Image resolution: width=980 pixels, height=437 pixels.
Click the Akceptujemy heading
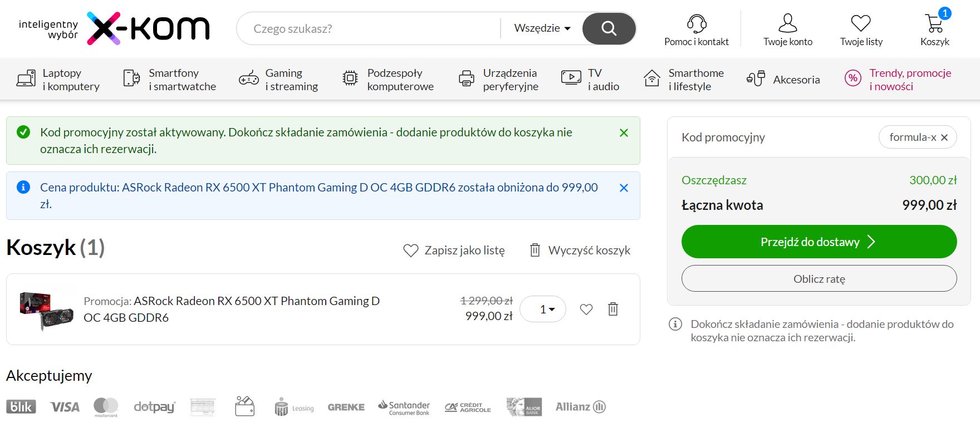[x=49, y=376]
